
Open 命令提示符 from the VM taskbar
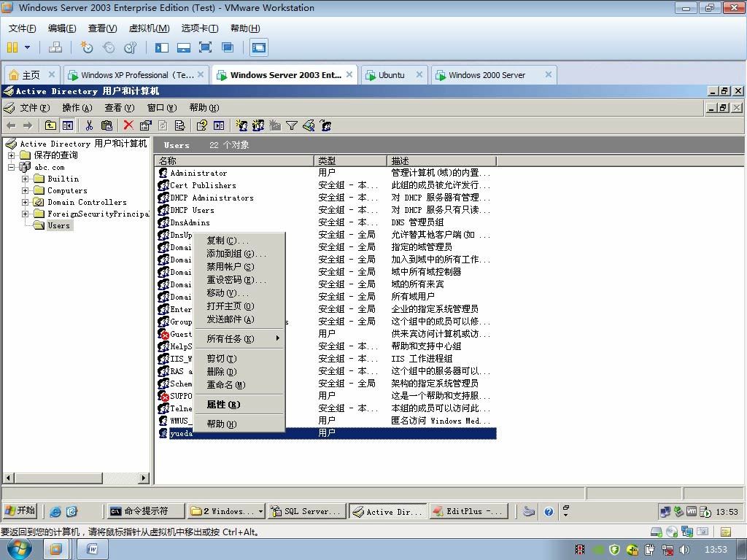pyautogui.click(x=145, y=511)
